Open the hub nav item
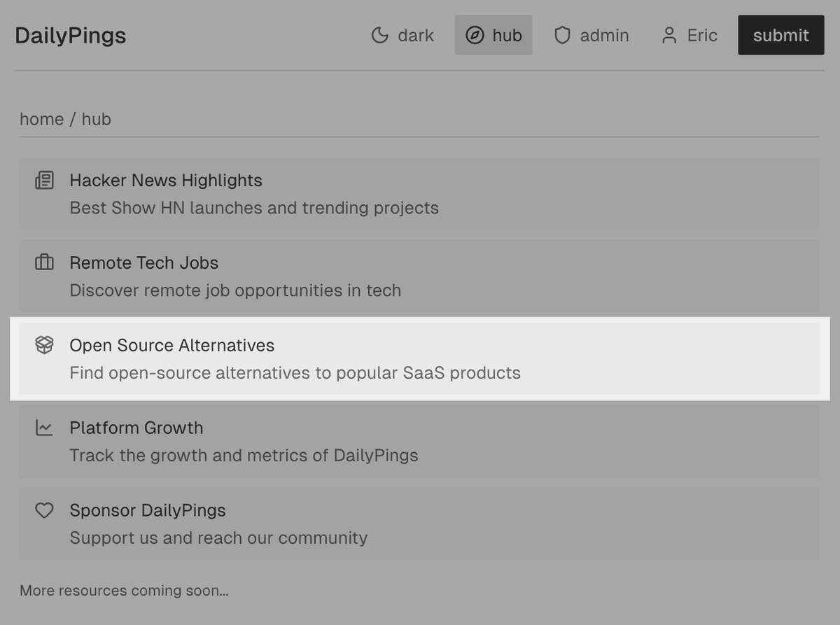 click(493, 35)
